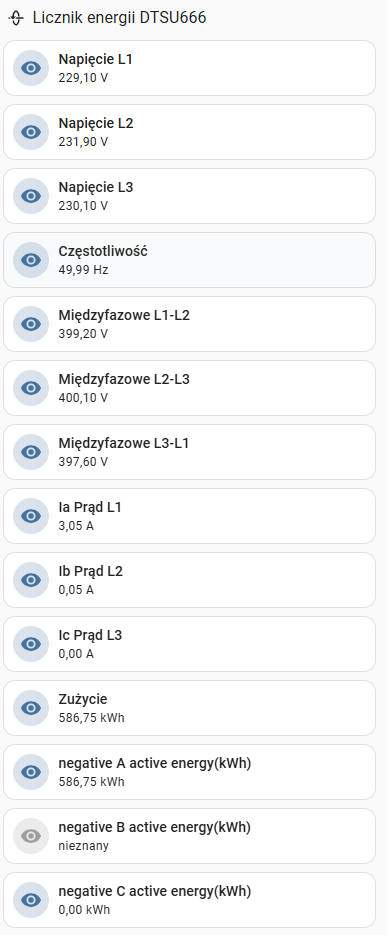Click the Napięcie L1 label text

(95, 59)
